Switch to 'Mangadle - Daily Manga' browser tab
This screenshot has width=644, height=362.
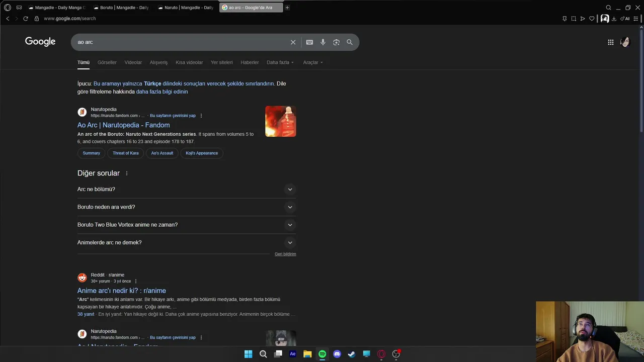pos(57,8)
